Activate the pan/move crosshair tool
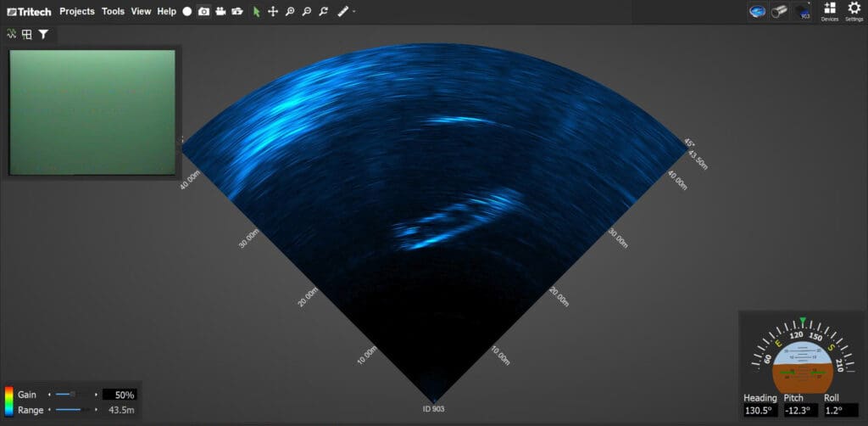 point(273,12)
